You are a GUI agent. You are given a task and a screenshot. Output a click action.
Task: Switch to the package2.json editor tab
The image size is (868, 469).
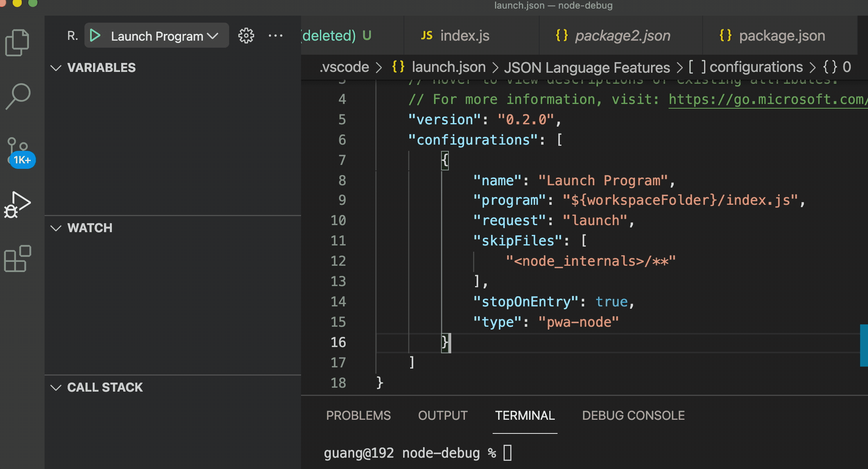(x=622, y=36)
